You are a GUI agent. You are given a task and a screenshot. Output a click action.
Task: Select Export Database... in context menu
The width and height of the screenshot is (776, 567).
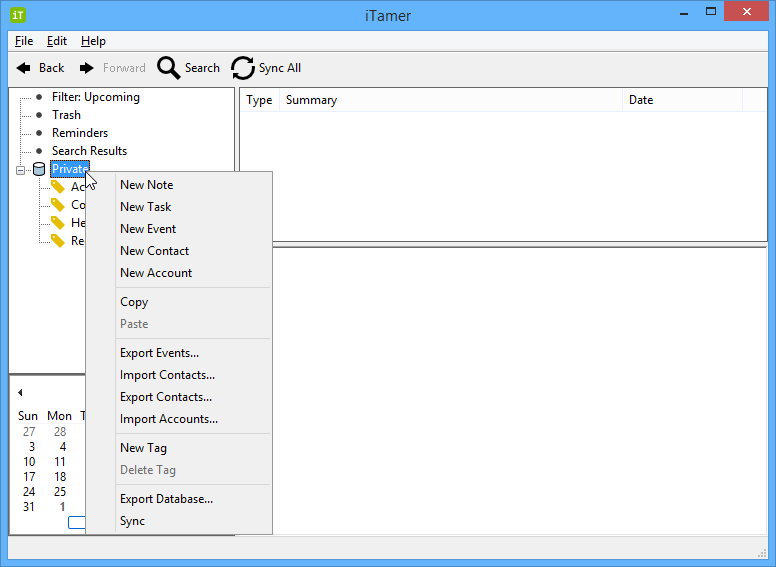(x=166, y=499)
